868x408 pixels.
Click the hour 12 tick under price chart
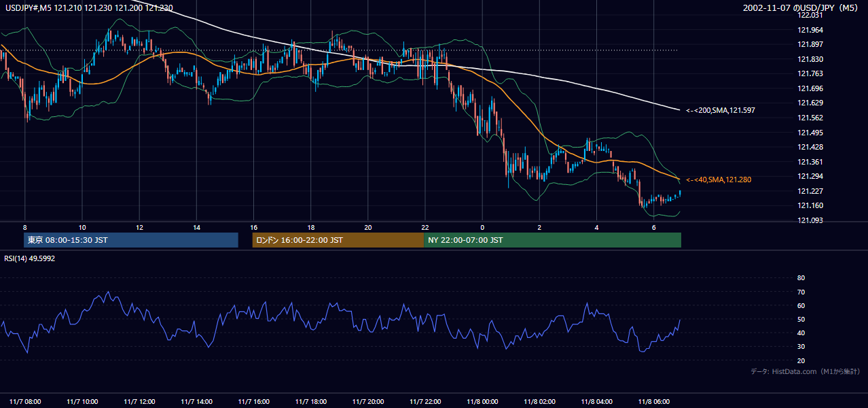139,227
